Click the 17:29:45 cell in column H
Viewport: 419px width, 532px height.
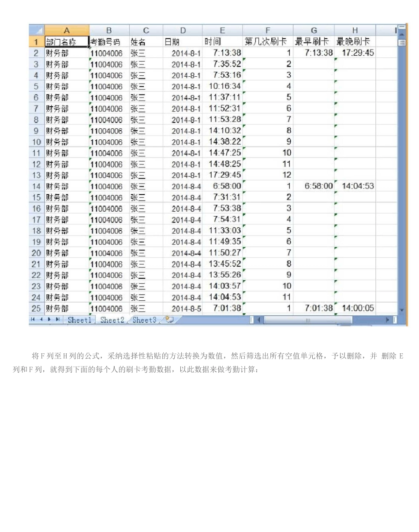pos(355,53)
